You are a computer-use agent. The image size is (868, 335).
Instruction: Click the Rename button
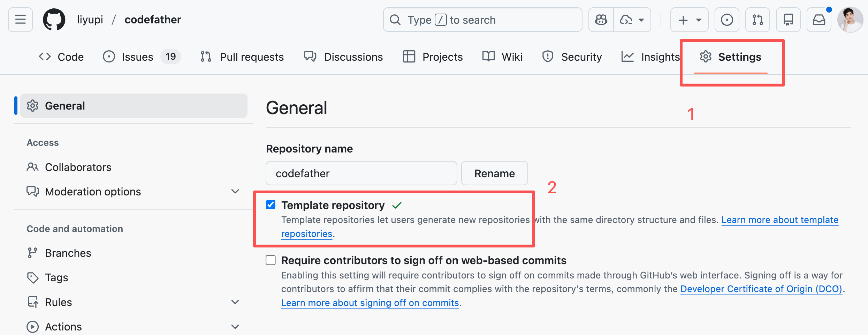point(494,173)
